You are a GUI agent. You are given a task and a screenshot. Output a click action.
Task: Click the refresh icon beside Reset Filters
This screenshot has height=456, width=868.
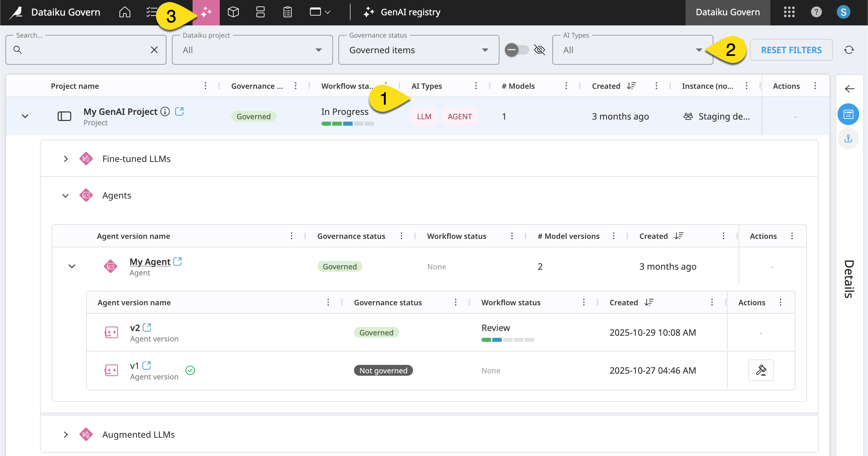849,50
